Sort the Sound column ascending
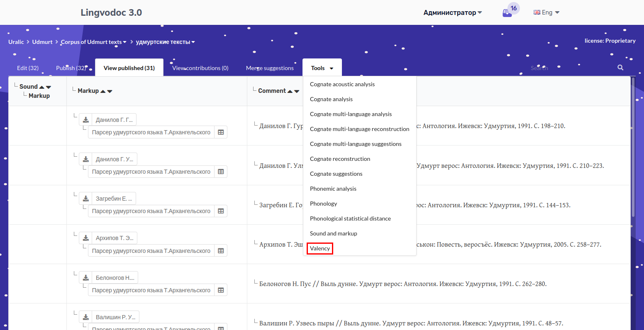Image resolution: width=644 pixels, height=330 pixels. click(41, 87)
